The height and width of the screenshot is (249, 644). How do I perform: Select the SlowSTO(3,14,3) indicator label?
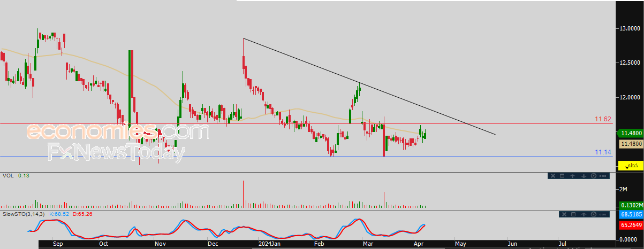24,214
